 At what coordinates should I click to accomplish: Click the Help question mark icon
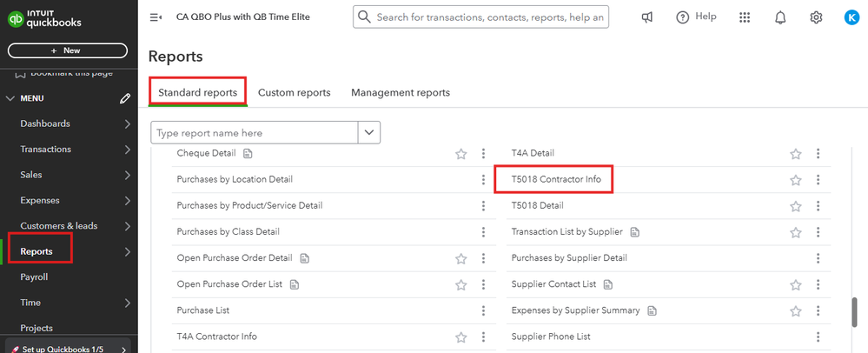tap(683, 17)
